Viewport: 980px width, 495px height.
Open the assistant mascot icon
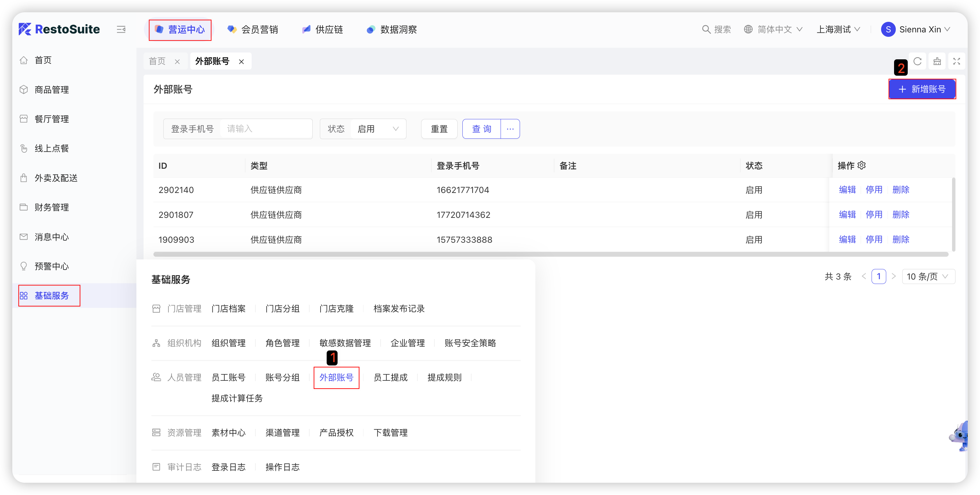(960, 436)
